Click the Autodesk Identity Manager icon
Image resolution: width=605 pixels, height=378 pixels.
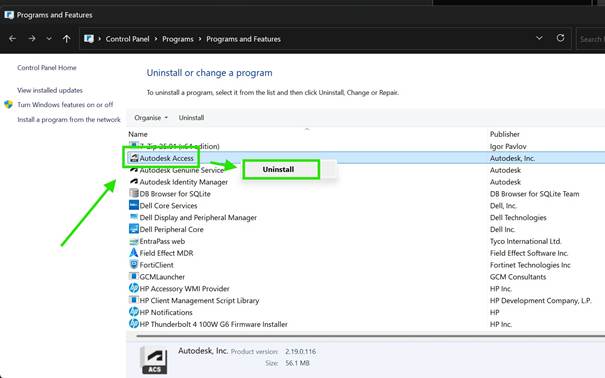tap(134, 182)
